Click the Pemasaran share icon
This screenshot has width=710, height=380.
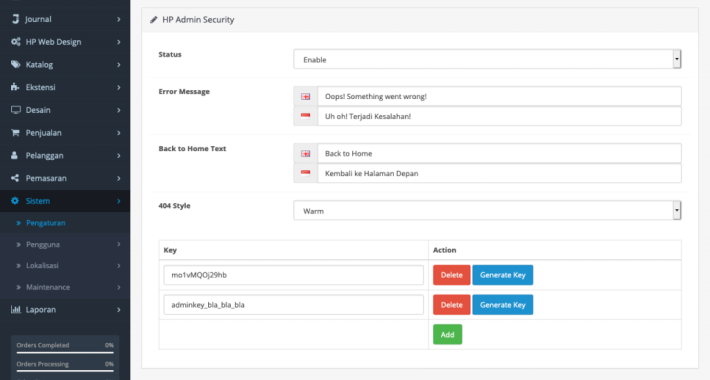[x=15, y=178]
